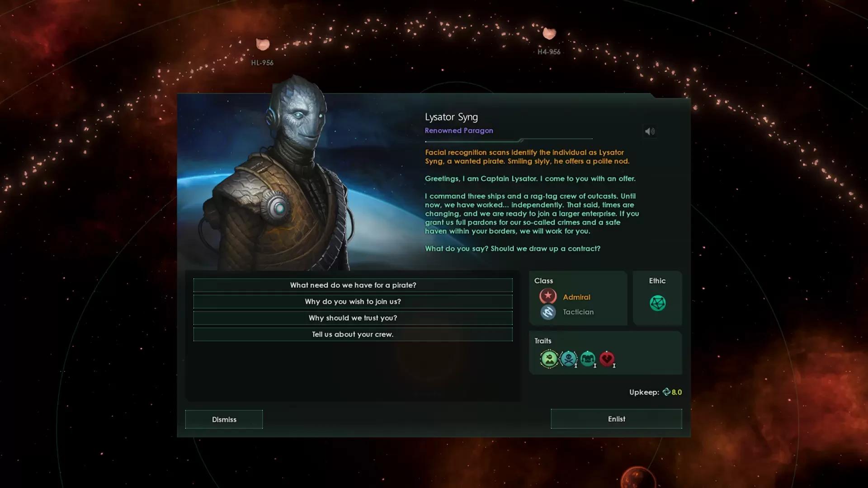Screen dimensions: 868x488
Task: Hover over the upkeep energy cost value
Action: [x=677, y=392]
